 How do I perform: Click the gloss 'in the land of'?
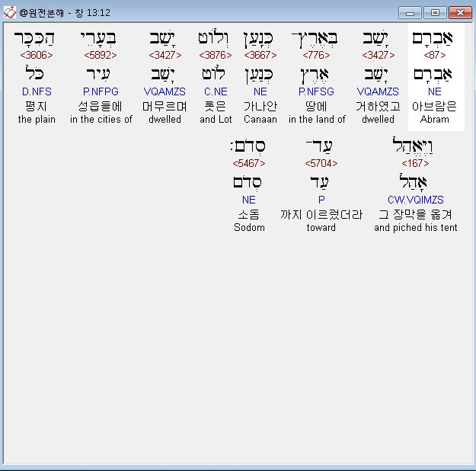pos(317,119)
